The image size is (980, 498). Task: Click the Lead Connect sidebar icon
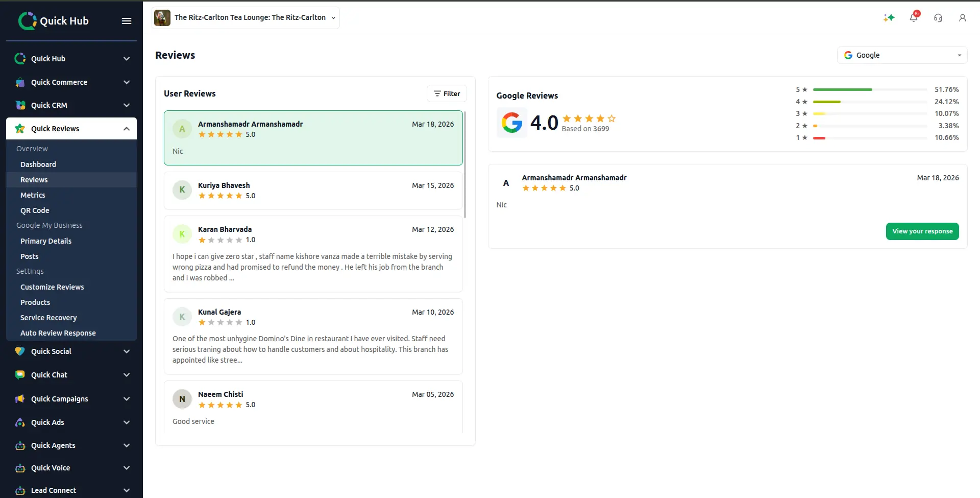pyautogui.click(x=20, y=490)
